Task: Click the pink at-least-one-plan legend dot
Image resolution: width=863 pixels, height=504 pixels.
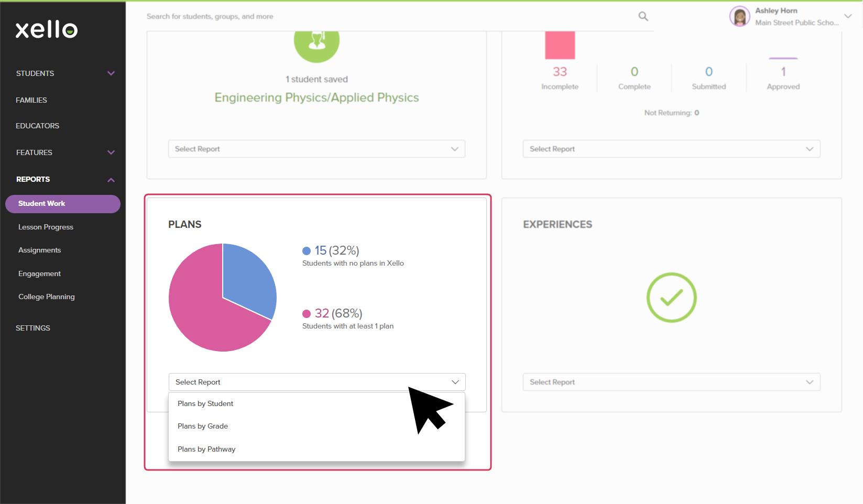Action: pos(307,314)
